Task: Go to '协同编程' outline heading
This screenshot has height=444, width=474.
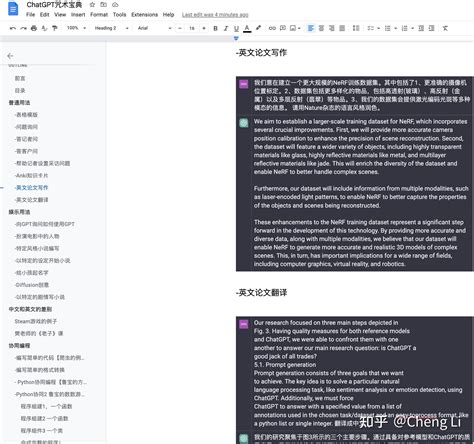Action: (19, 345)
